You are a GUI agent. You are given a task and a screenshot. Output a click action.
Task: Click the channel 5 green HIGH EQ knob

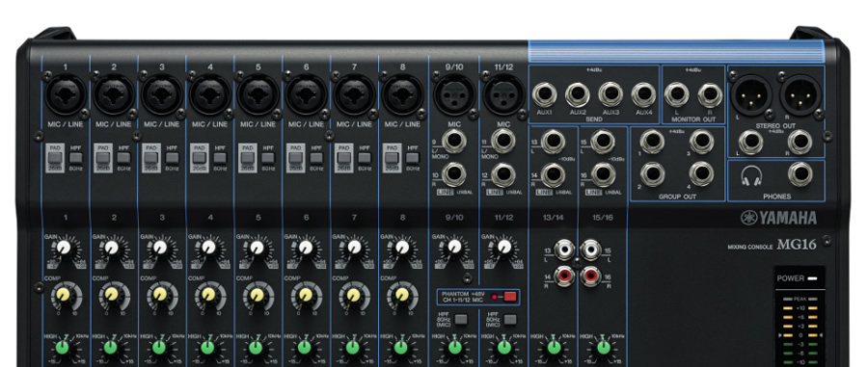(256, 347)
